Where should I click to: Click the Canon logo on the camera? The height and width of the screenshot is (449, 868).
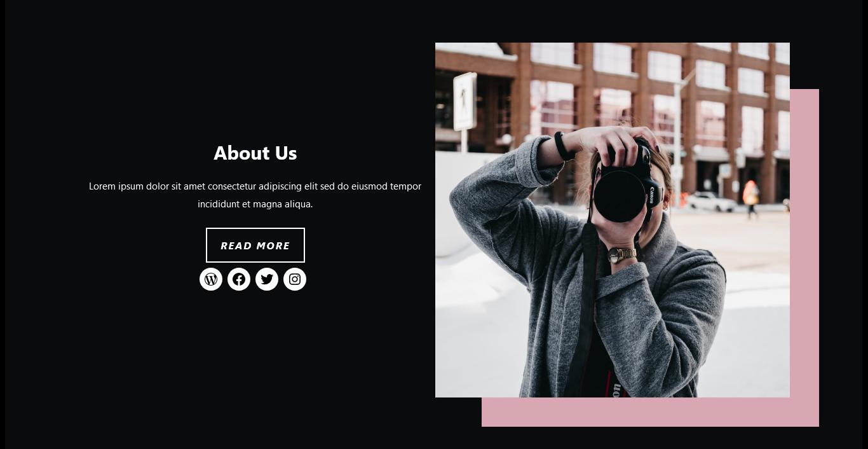[x=651, y=195]
